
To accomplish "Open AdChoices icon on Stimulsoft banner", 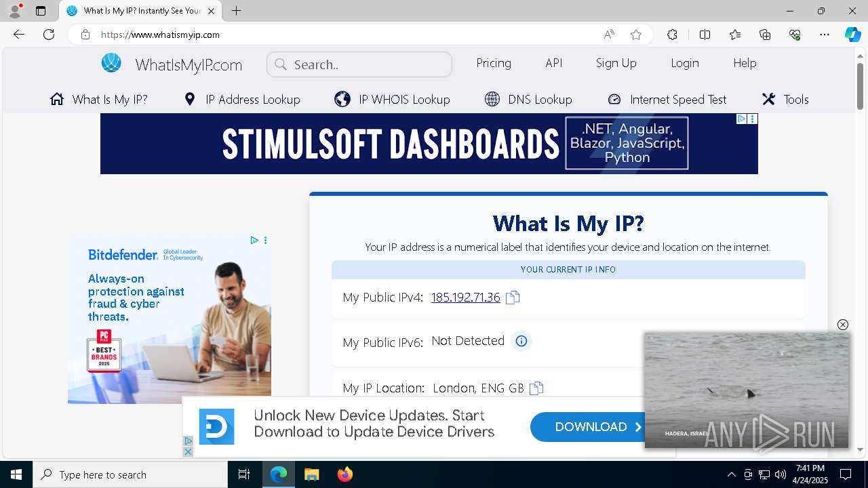I will click(741, 119).
